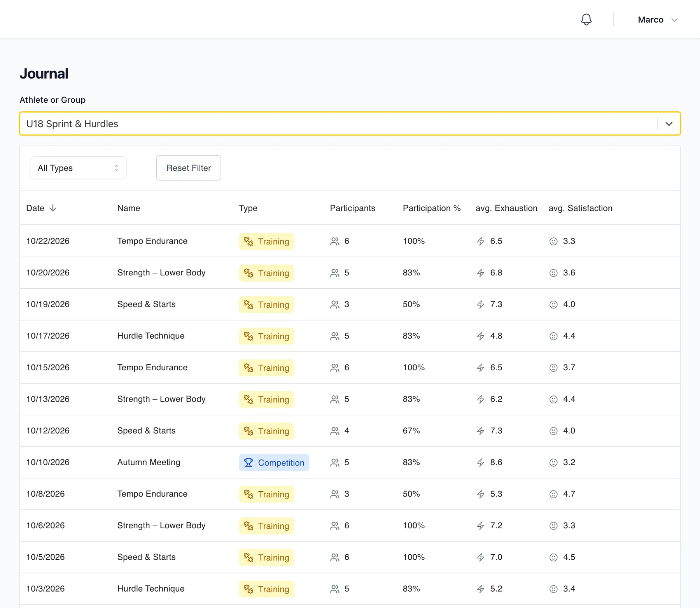Click the Date sort arrow icon

53,208
